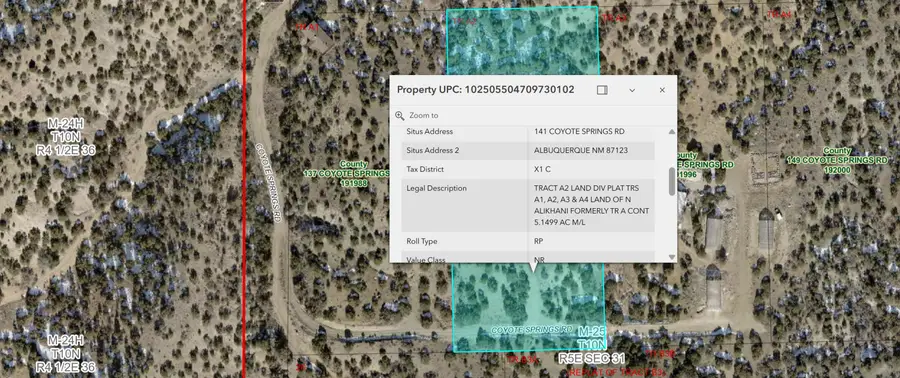Image resolution: width=900 pixels, height=378 pixels.
Task: Select the RP roll type value
Action: coord(538,241)
